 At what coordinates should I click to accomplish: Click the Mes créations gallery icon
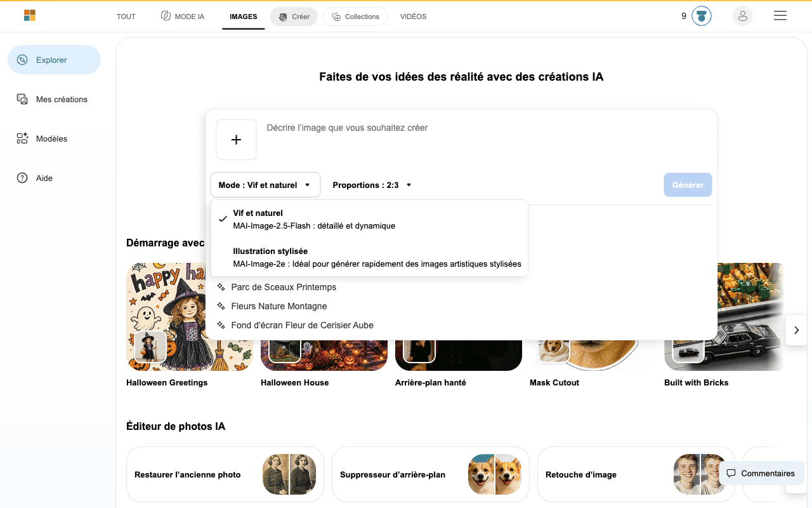(22, 99)
